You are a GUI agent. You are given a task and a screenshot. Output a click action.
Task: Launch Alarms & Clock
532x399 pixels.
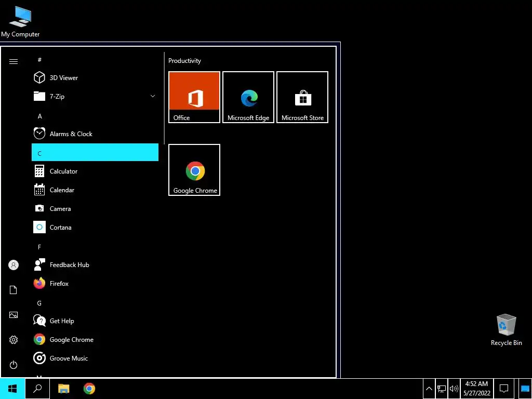(x=95, y=134)
